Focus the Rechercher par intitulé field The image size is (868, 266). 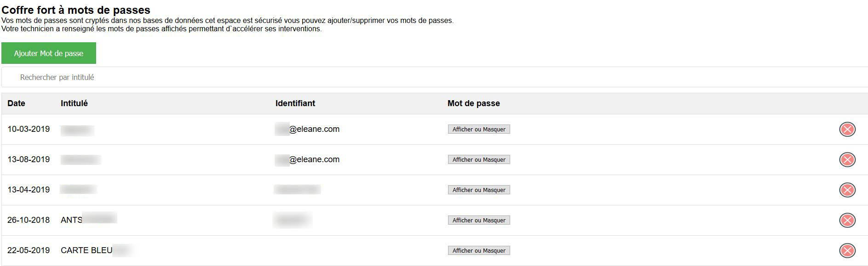pyautogui.click(x=435, y=77)
